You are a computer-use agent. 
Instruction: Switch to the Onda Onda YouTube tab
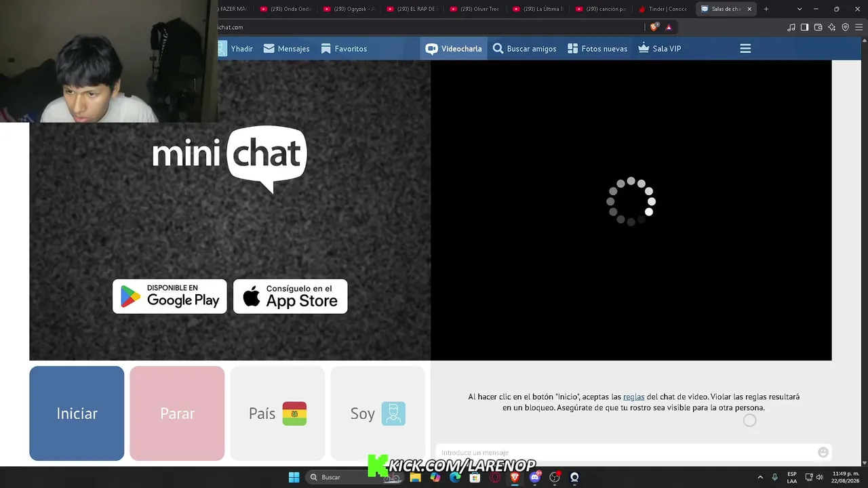pyautogui.click(x=285, y=9)
